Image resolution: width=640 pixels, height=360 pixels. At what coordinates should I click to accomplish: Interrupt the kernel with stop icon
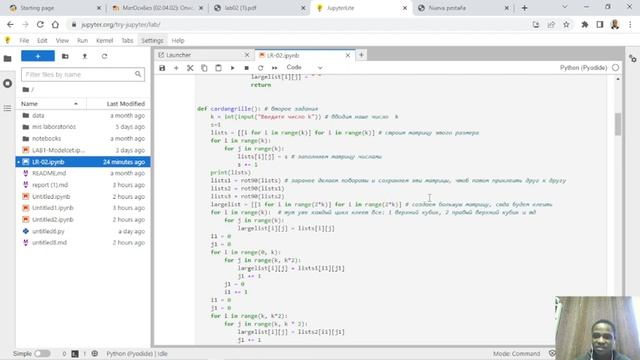[x=247, y=68]
